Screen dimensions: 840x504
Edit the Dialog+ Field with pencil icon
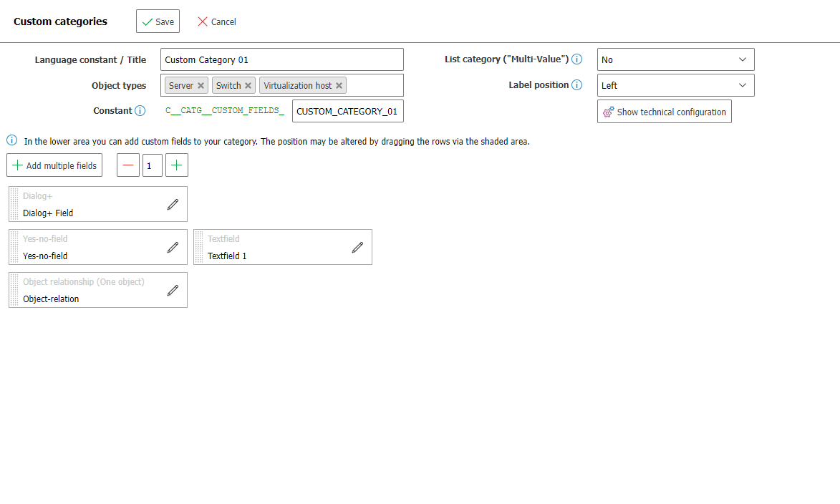(x=173, y=205)
